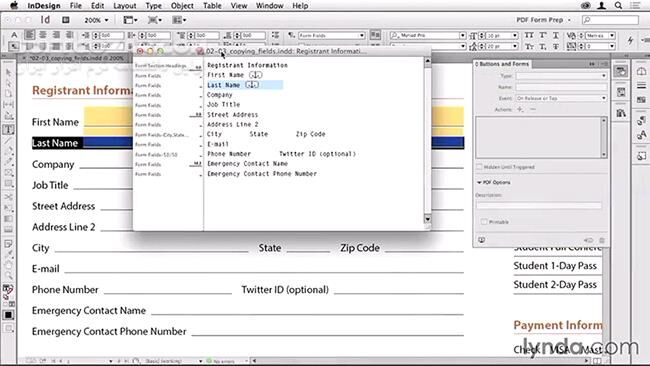The height and width of the screenshot is (366, 650).
Task: Enable Hidden Until Triggered checkbox
Action: click(x=479, y=167)
